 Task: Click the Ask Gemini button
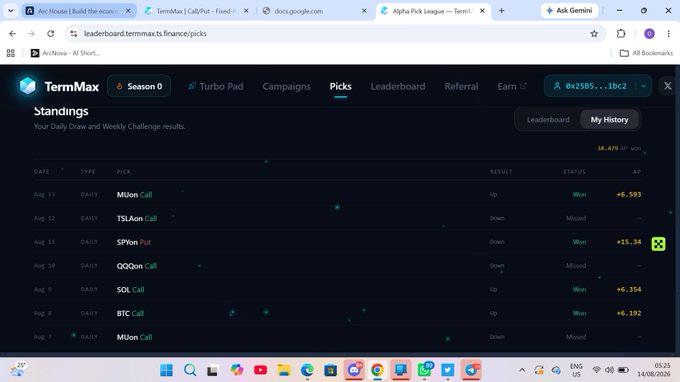coord(569,10)
